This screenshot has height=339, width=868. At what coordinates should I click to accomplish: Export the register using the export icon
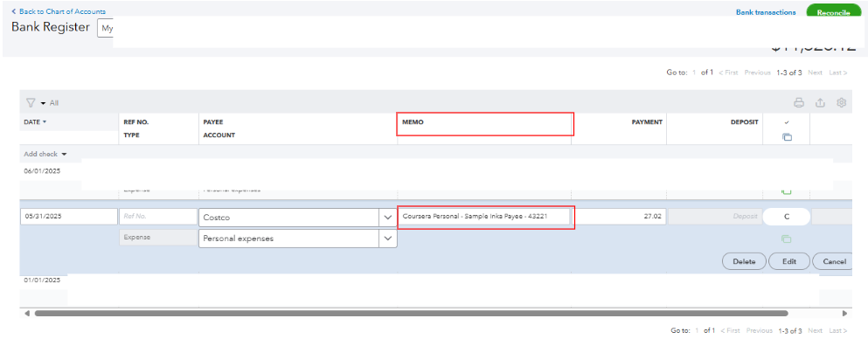pyautogui.click(x=821, y=102)
